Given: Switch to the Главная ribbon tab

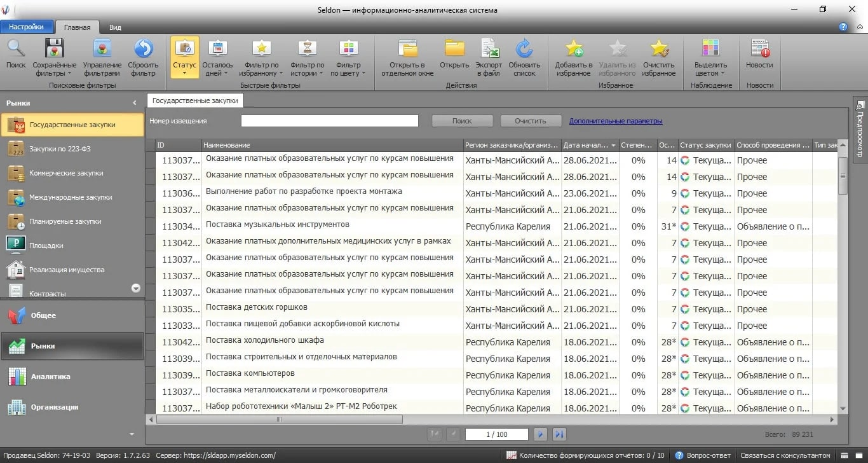Looking at the screenshot, I should [77, 27].
